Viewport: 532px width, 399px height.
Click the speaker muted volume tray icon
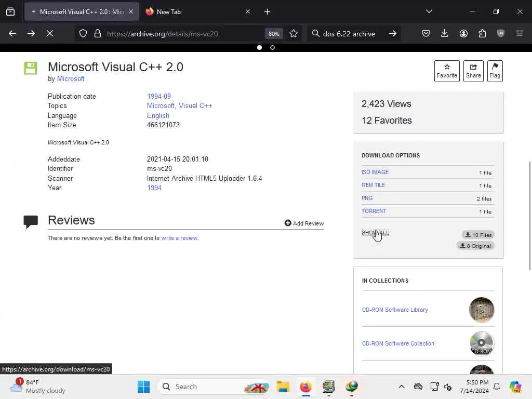pos(448,387)
